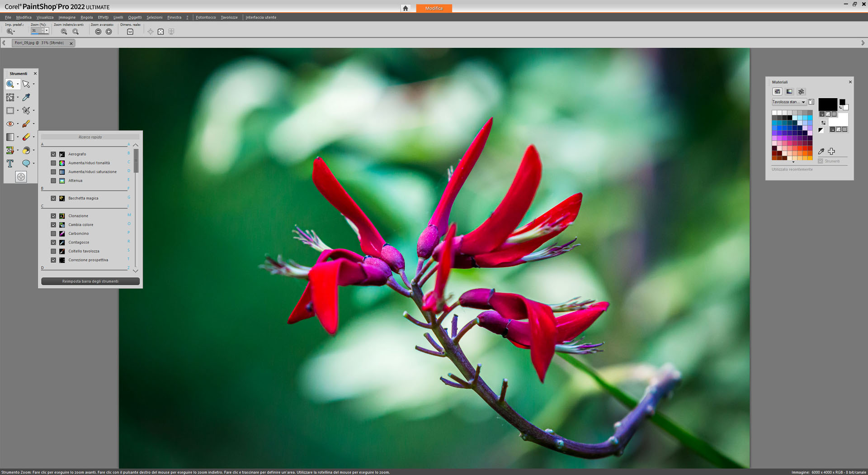Select the Text tool in Strumenti

[x=10, y=163]
